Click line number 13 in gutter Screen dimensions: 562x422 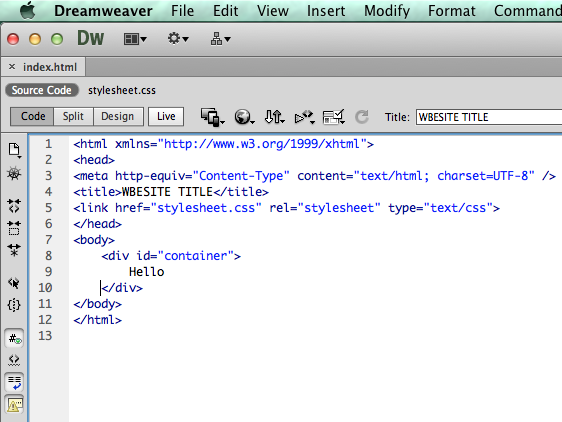(x=46, y=336)
